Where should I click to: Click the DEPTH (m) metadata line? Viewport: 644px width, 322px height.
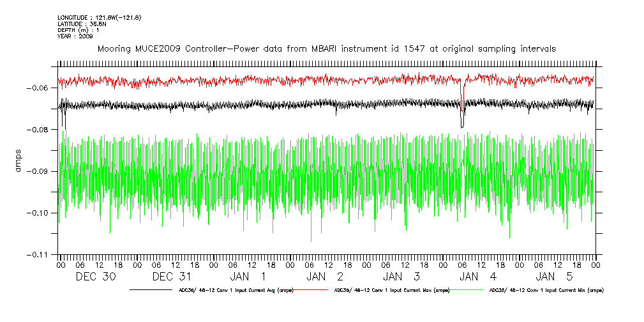pos(79,30)
